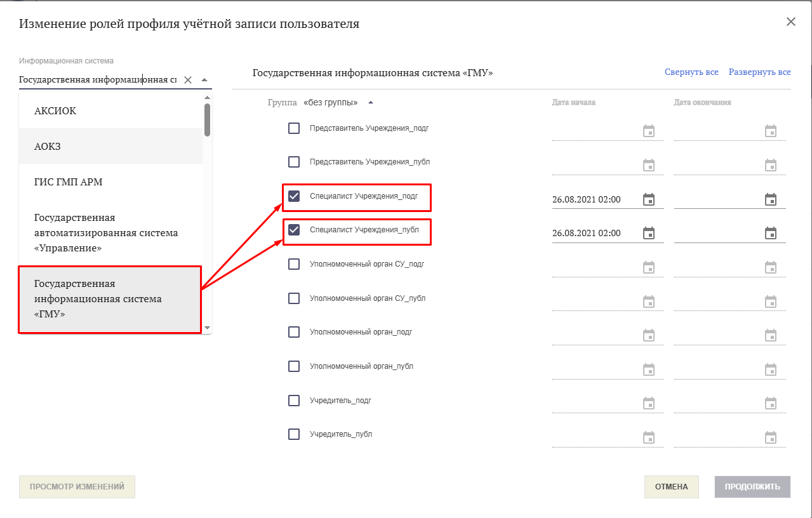The width and height of the screenshot is (812, 518).
Task: Click the Свернуть все link
Action: pos(691,72)
